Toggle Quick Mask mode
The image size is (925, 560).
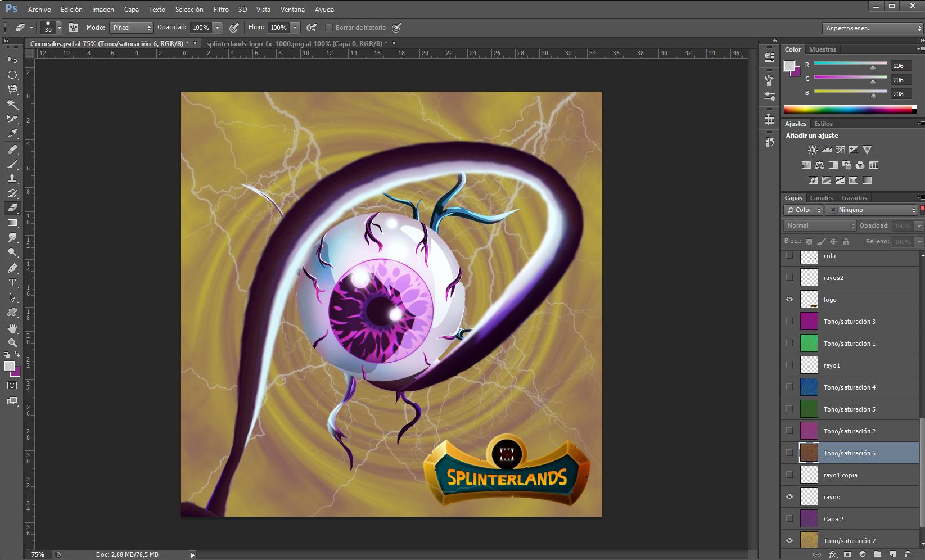pyautogui.click(x=12, y=386)
